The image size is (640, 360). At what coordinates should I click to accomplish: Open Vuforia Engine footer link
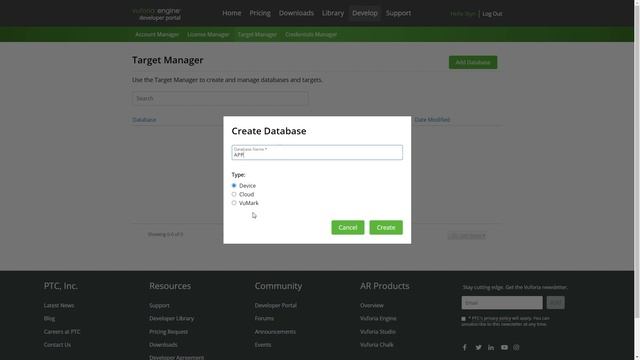pos(378,318)
